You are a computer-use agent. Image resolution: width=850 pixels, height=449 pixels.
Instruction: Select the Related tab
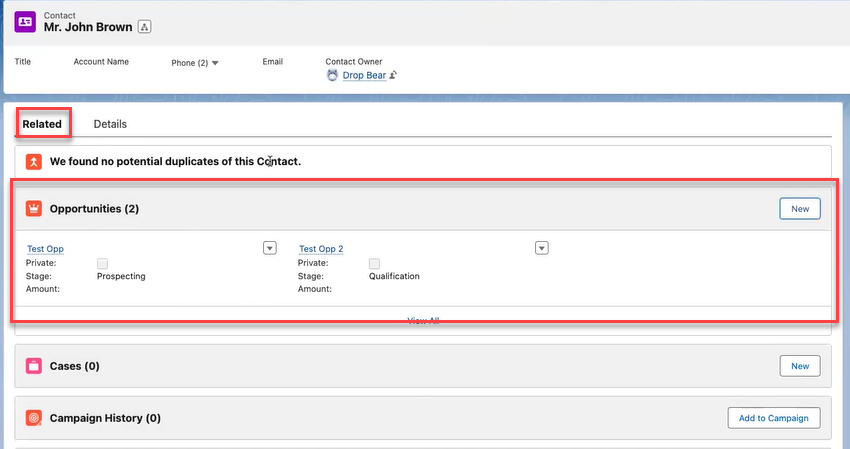(42, 124)
